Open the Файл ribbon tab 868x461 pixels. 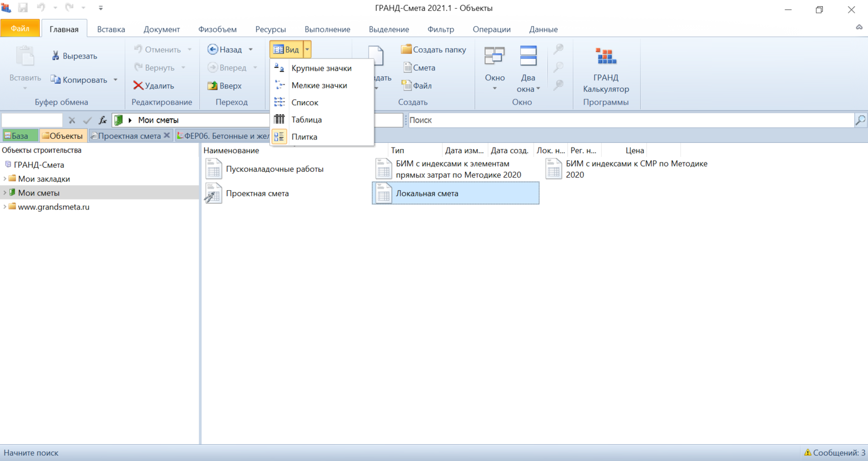pos(20,28)
